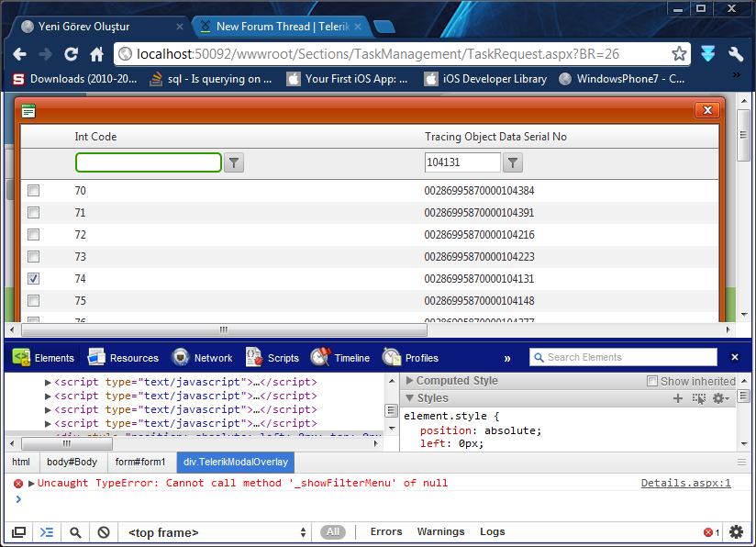The width and height of the screenshot is (756, 547).
Task: Filter console by Errors
Action: (x=386, y=531)
